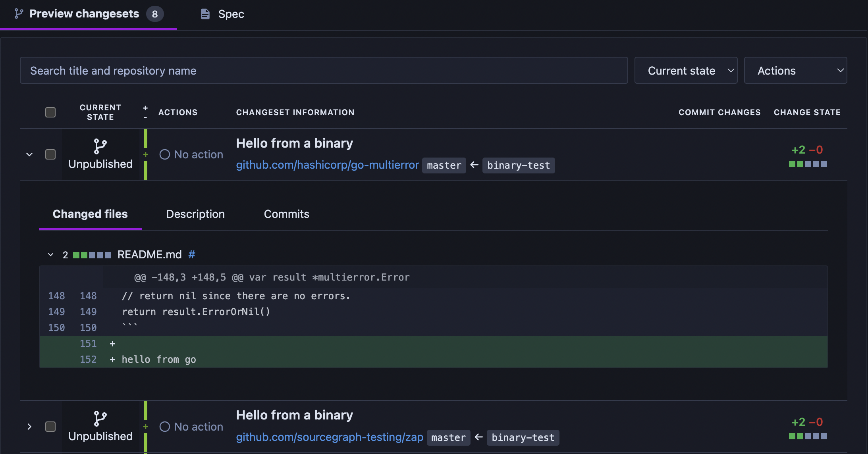Collapse the go-multierror changeset row chevron
The height and width of the screenshot is (454, 868).
point(29,154)
